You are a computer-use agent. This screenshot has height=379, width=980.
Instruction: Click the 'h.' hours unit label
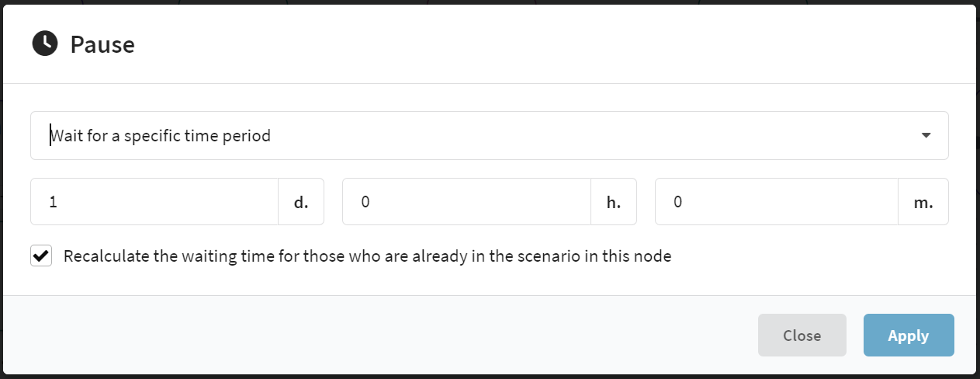pyautogui.click(x=614, y=202)
